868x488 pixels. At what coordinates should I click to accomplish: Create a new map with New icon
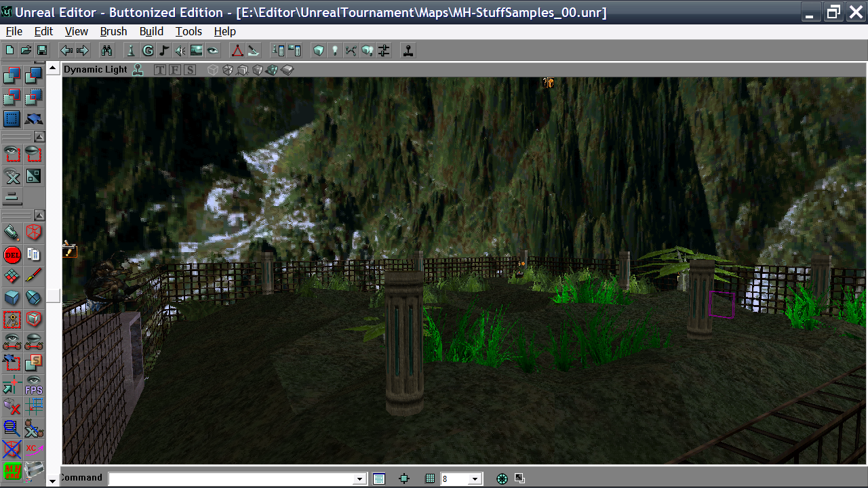pos(9,50)
